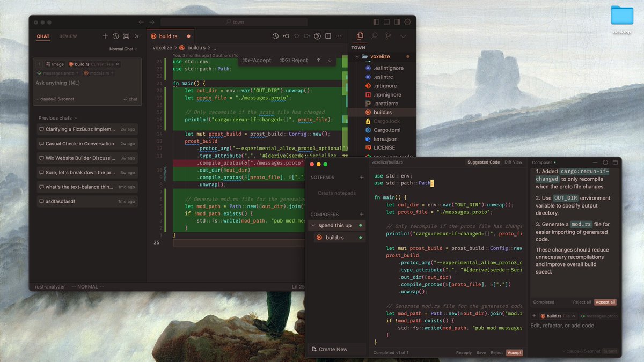Open file timeline history icon in editor toolbar
Viewport: 644px width, 362px height.
(275, 36)
